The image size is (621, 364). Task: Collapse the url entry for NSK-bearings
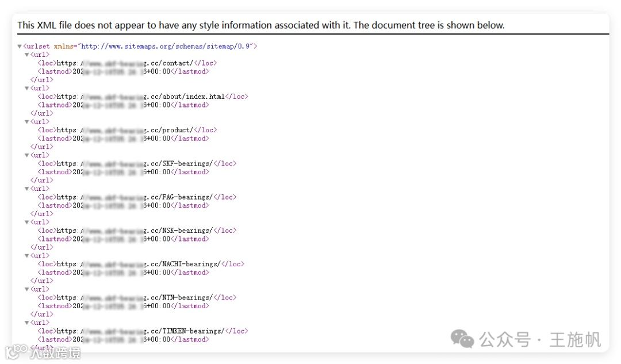(x=27, y=223)
